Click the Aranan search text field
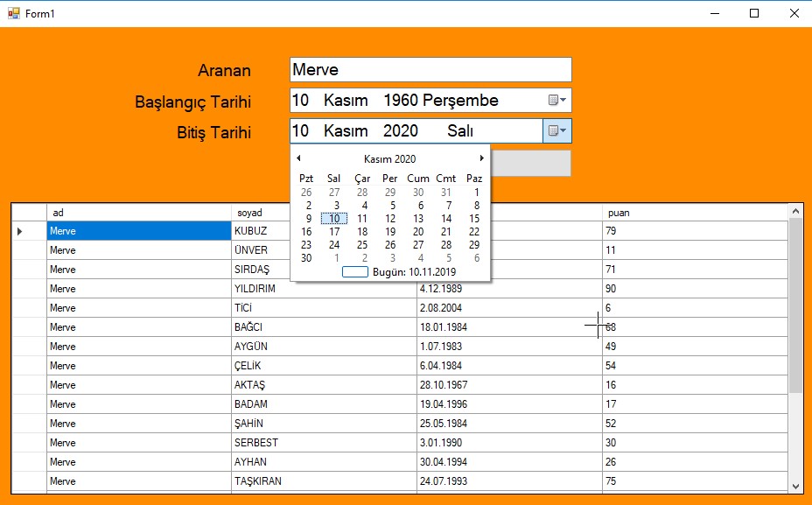The width and height of the screenshot is (812, 505). click(430, 70)
